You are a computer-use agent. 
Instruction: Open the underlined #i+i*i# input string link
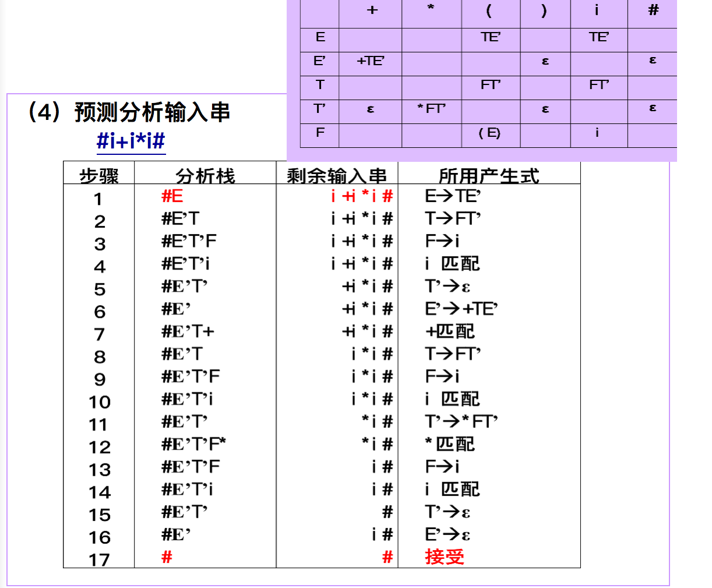(131, 141)
